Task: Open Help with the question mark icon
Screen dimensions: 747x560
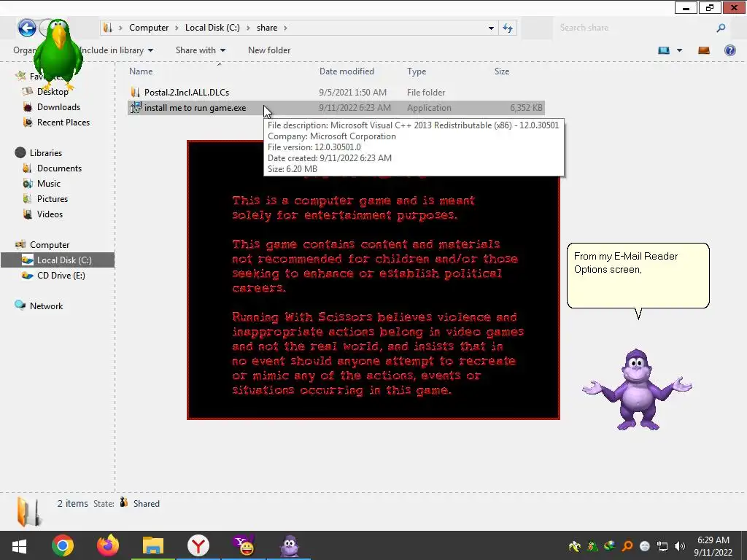Action: 729,50
